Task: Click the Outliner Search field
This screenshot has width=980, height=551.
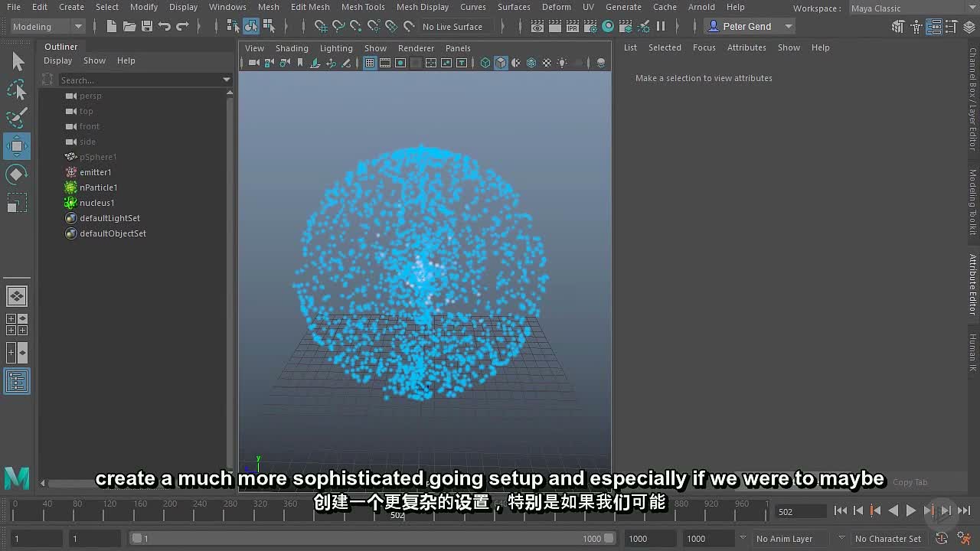Action: coord(139,80)
